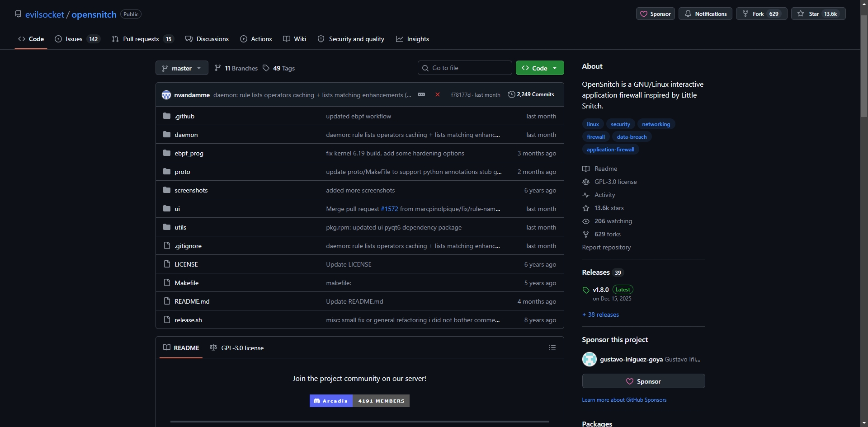
Task: Click the search icon in Go to file
Action: click(x=425, y=68)
